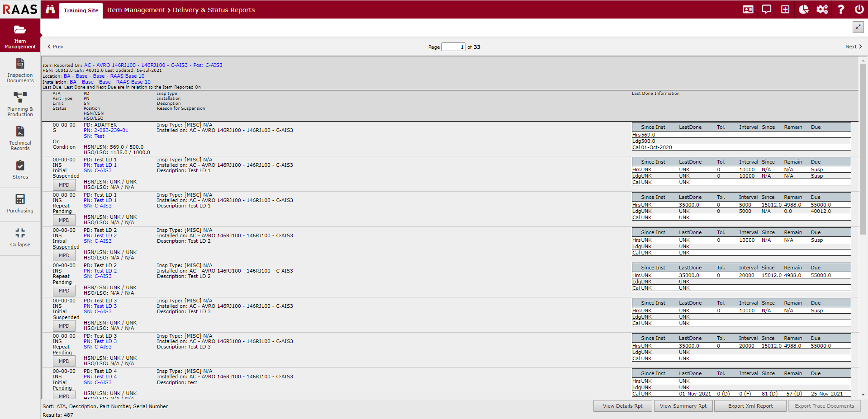Collapse the left sidebar menu
868x419 pixels.
point(20,237)
